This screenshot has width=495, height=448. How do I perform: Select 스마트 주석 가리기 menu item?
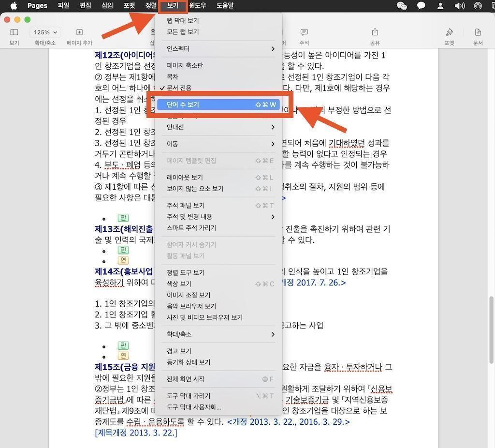coord(218,228)
